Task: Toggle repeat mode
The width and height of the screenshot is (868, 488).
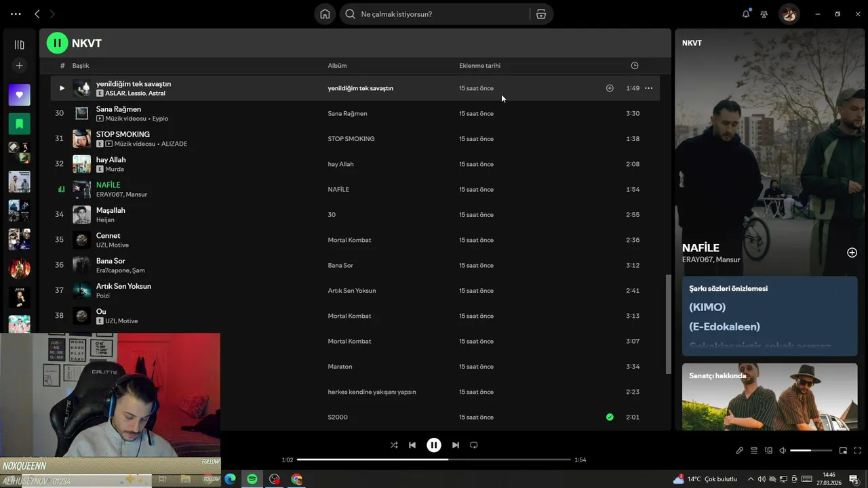Action: pyautogui.click(x=474, y=445)
